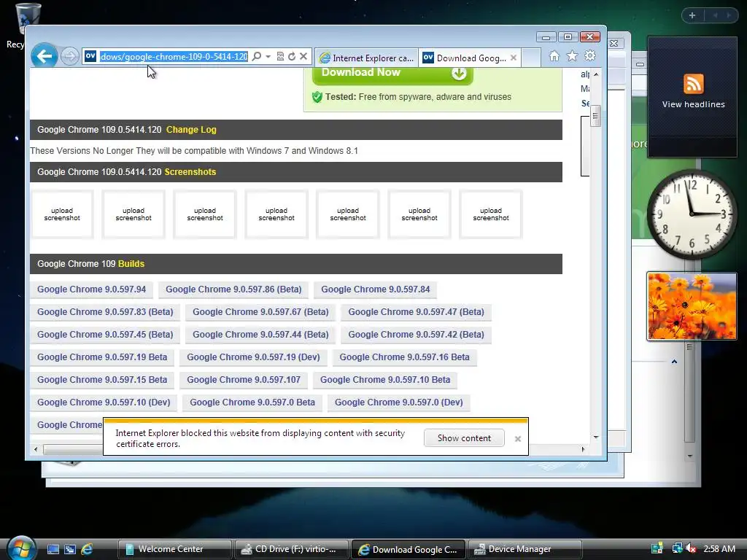This screenshot has width=747, height=560.
Task: Click the forward navigation arrow
Action: click(69, 56)
